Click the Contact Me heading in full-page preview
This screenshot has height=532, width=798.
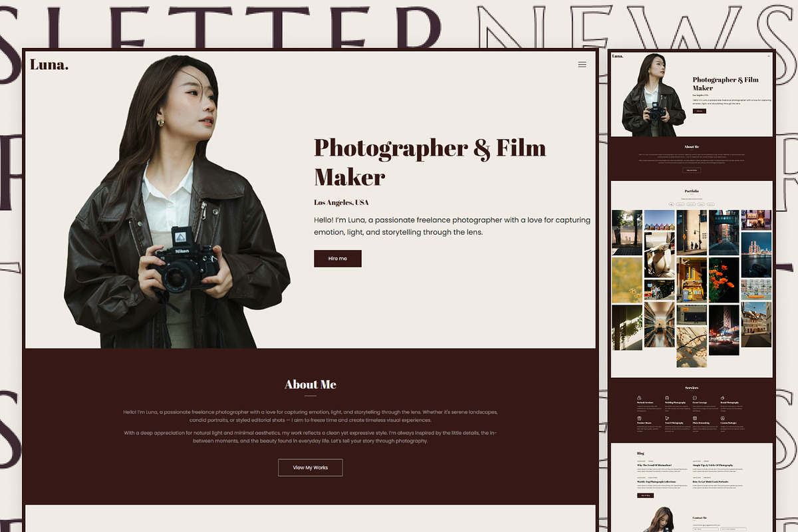point(700,517)
